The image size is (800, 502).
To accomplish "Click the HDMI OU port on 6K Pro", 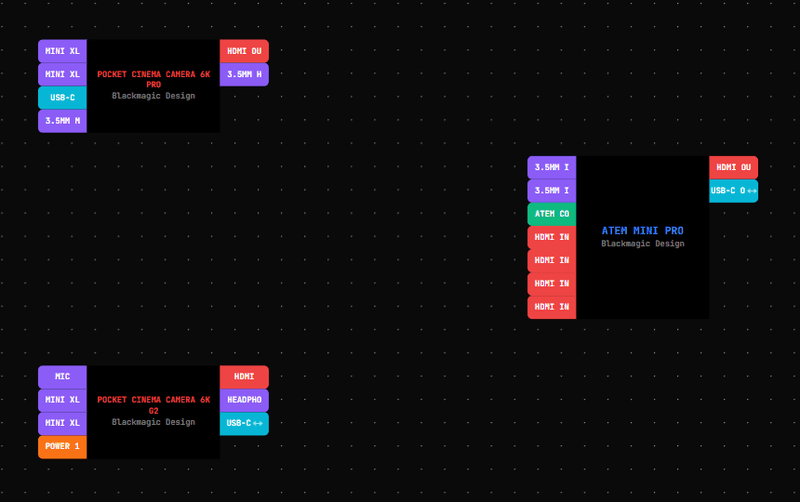I will pos(244,51).
